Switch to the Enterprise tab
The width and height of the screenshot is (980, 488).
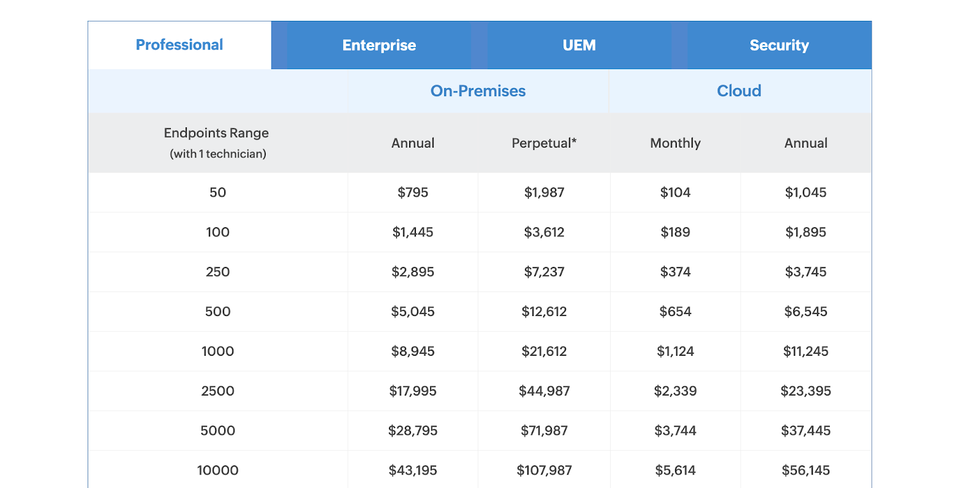coord(379,45)
